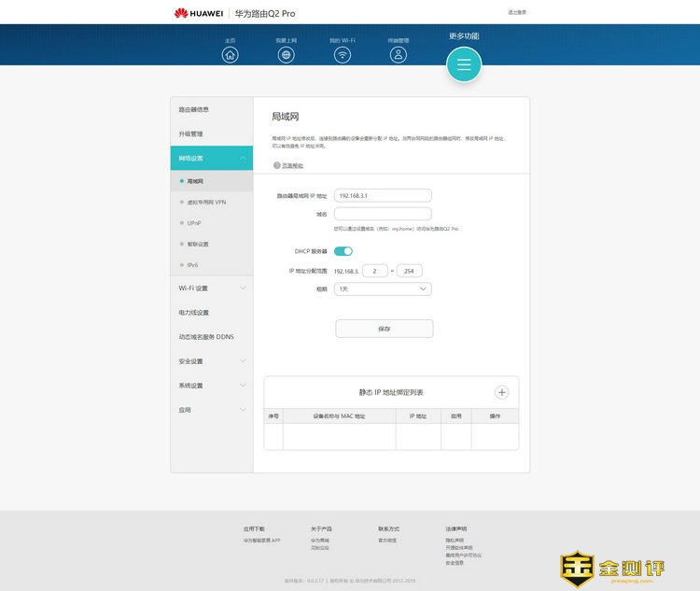Expand Wi-Fi 设置 sidebar section
Screen dimensions: 700x591
pyautogui.click(x=211, y=288)
